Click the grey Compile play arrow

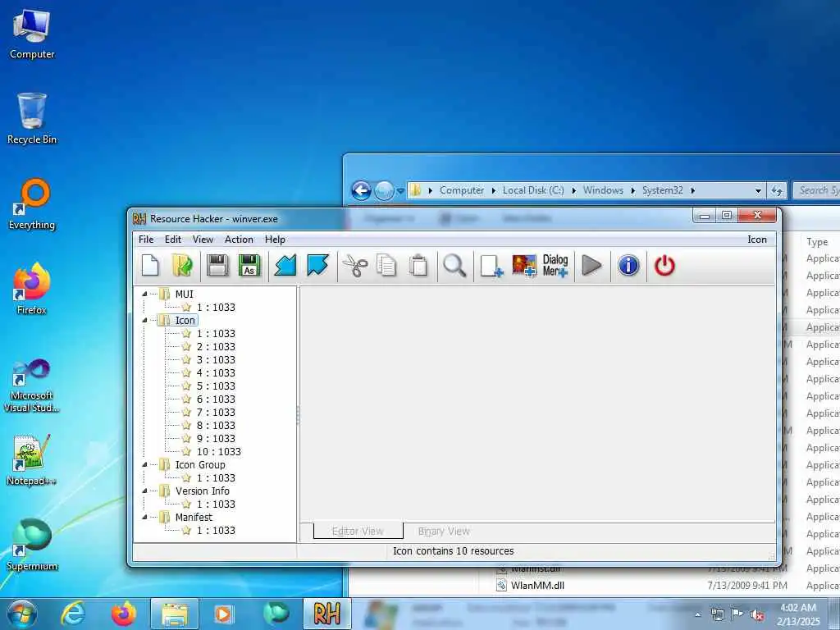(591, 265)
